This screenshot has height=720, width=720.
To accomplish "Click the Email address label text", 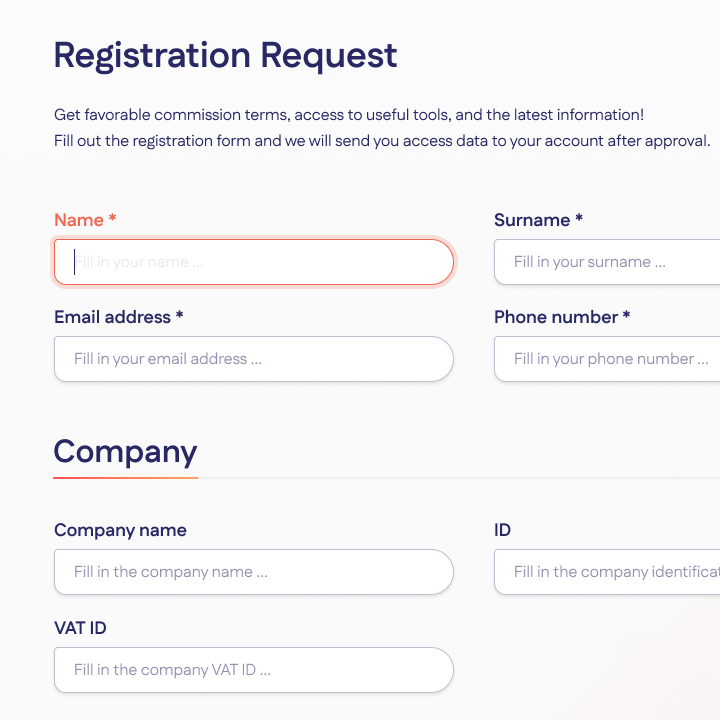I will (x=112, y=317).
